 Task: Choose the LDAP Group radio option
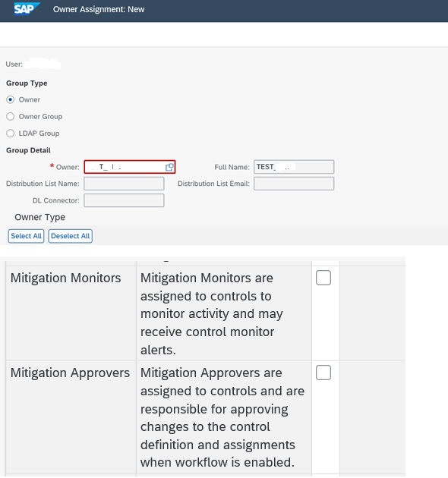(11, 134)
